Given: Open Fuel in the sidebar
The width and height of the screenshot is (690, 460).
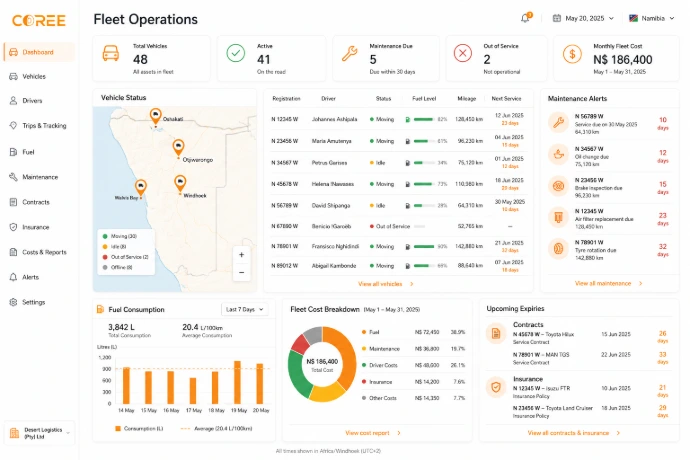Looking at the screenshot, I should (39, 152).
